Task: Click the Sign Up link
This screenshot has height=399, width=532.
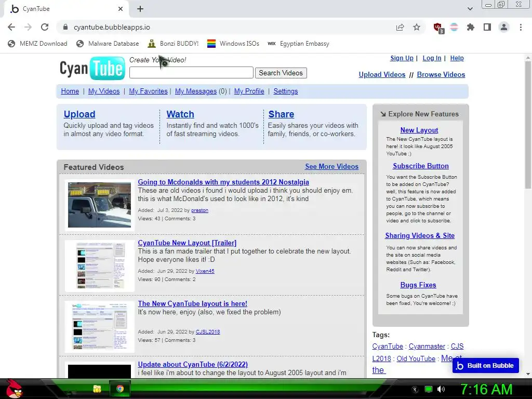Action: [x=402, y=58]
